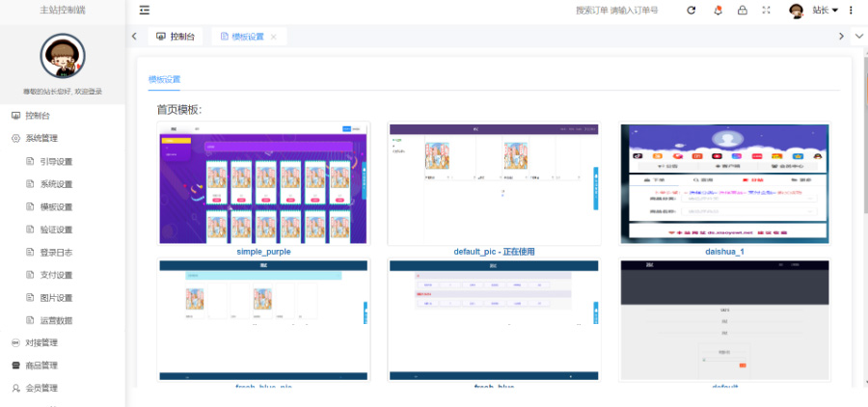Toggle fullscreen with the expand icon

(x=767, y=11)
